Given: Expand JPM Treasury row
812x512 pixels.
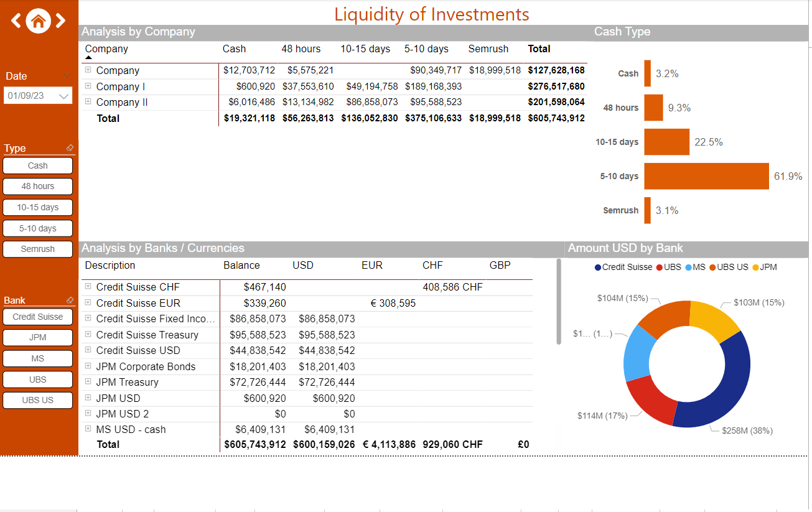Looking at the screenshot, I should point(88,381).
